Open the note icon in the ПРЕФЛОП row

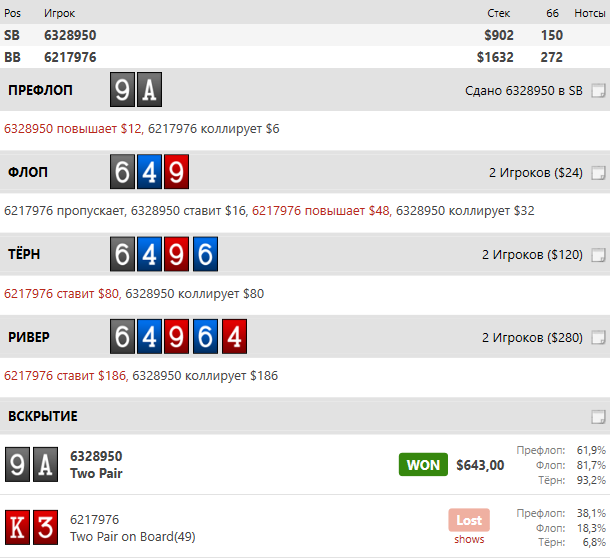(598, 91)
